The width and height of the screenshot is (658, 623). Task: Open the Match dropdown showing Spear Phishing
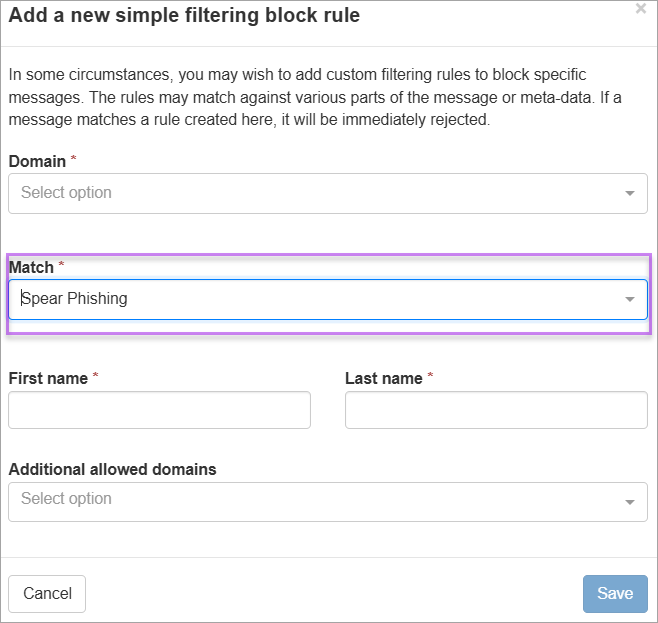point(310,299)
